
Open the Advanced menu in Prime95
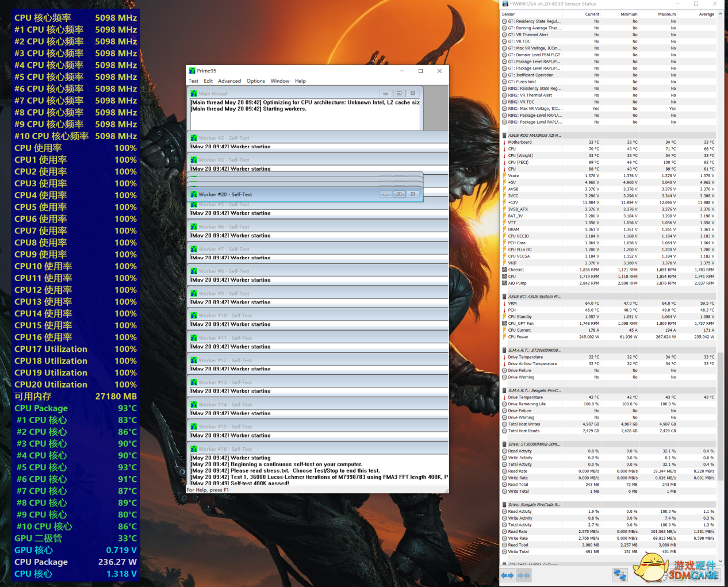click(229, 81)
